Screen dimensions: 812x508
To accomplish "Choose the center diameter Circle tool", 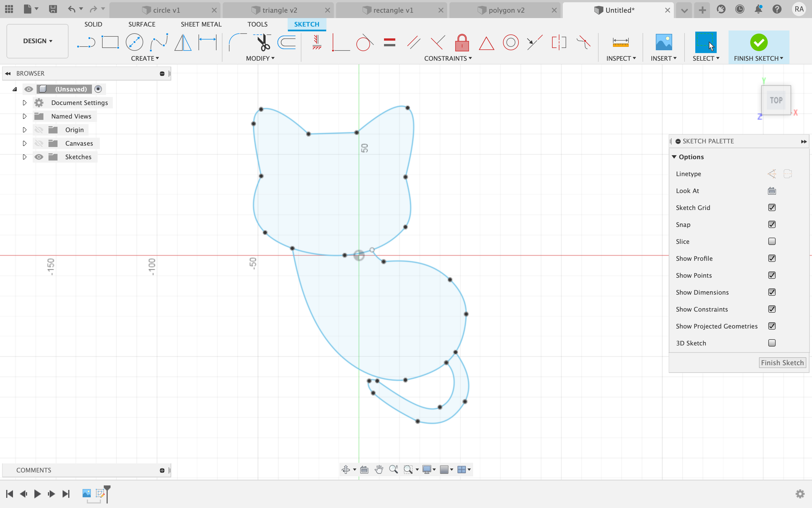I will (x=134, y=43).
